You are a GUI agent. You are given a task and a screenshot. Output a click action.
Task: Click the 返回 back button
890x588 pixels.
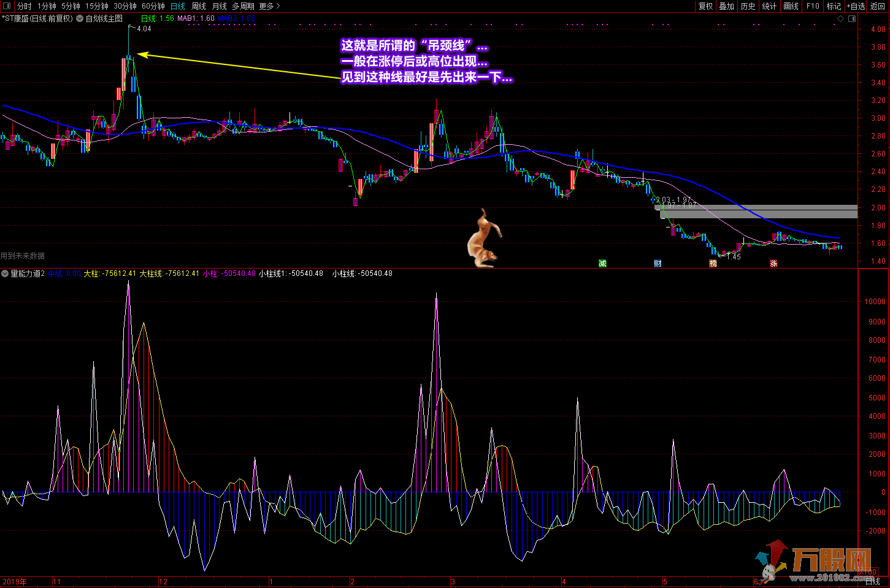[878, 6]
